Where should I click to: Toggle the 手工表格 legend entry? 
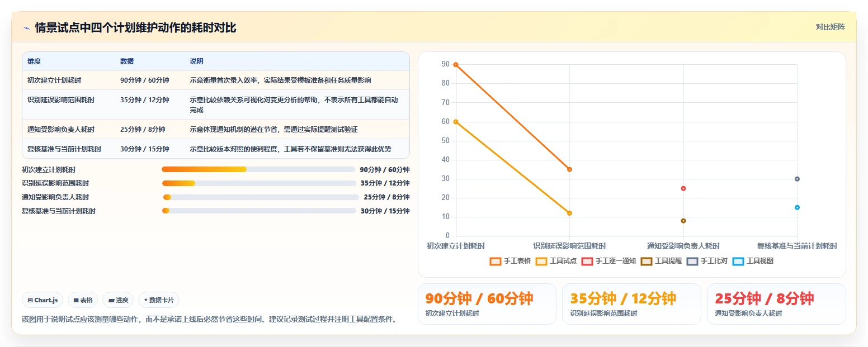(x=510, y=261)
